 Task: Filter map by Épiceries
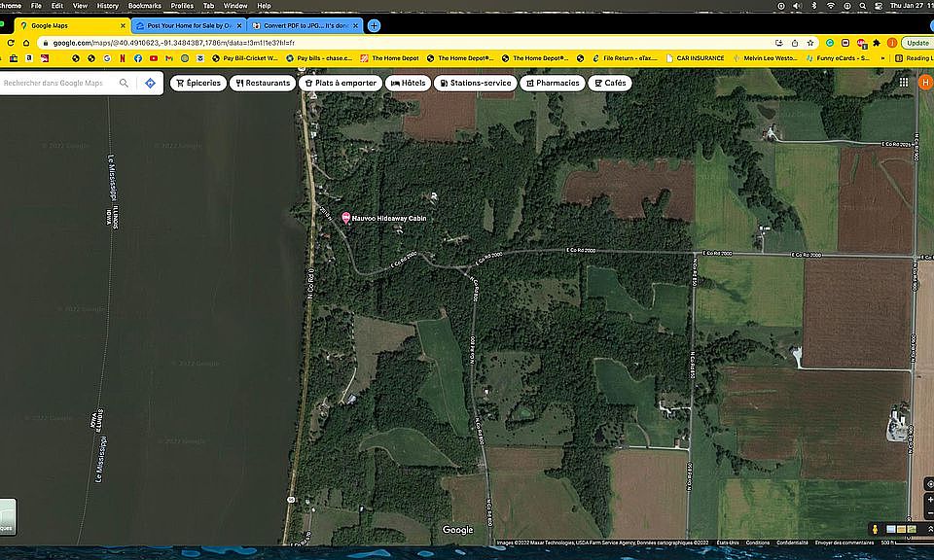(198, 83)
